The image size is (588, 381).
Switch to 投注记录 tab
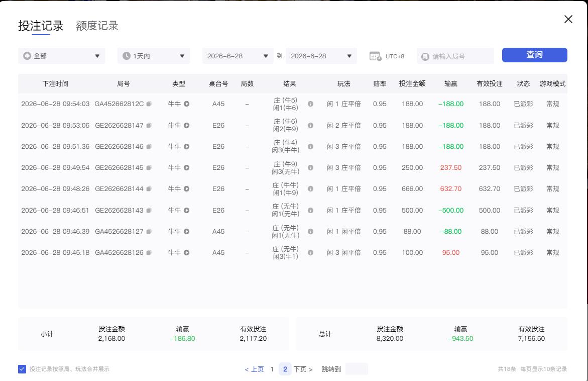[41, 26]
